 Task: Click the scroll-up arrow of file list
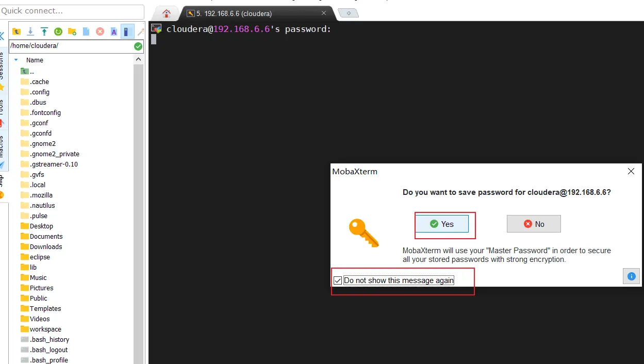[138, 60]
